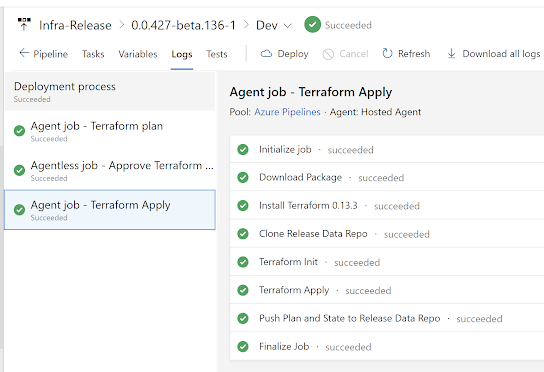Click the Refresh circular arrow icon

coord(387,53)
